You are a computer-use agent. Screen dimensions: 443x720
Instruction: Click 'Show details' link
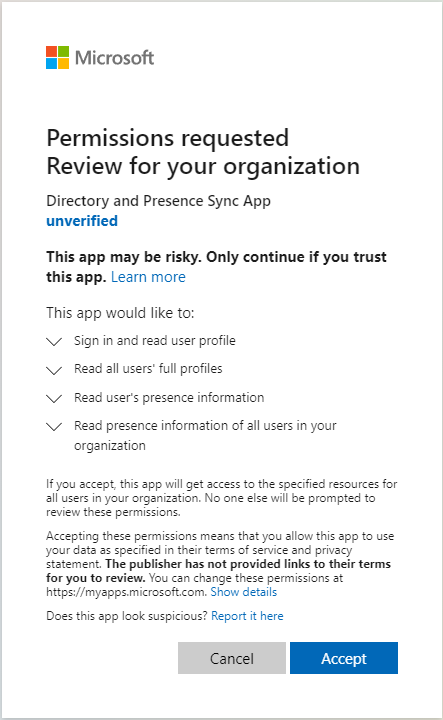pos(244,592)
